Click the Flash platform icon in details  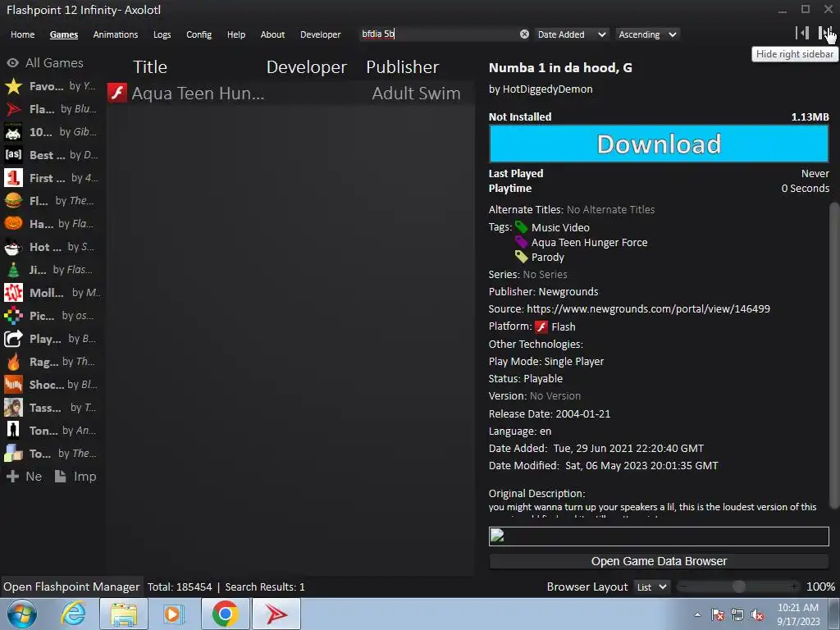(541, 326)
